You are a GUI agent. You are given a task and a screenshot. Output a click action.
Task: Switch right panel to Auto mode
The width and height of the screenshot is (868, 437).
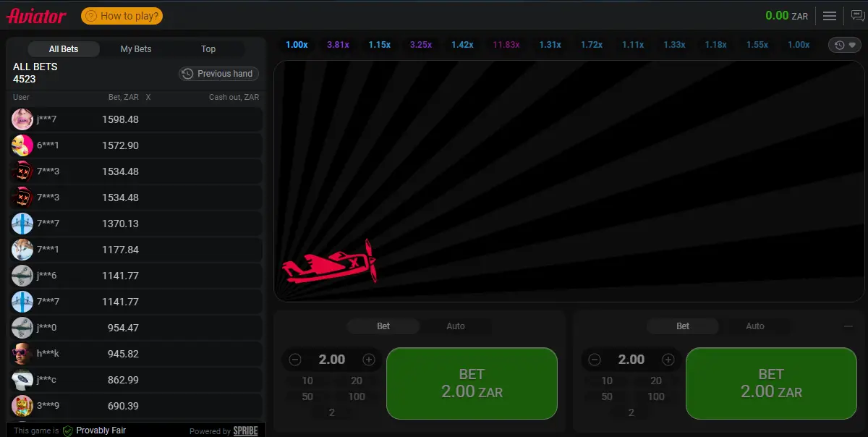coord(755,326)
